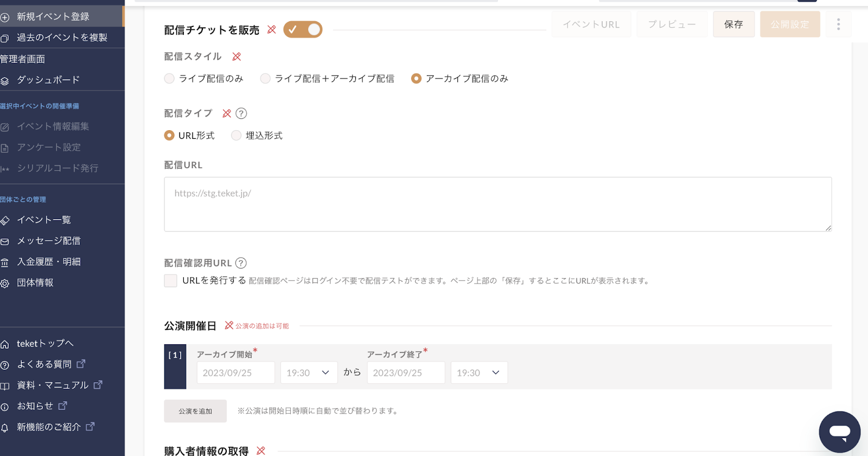The width and height of the screenshot is (868, 456).
Task: Click the plus icon beside 新規イベント登録
Action: pos(5,17)
